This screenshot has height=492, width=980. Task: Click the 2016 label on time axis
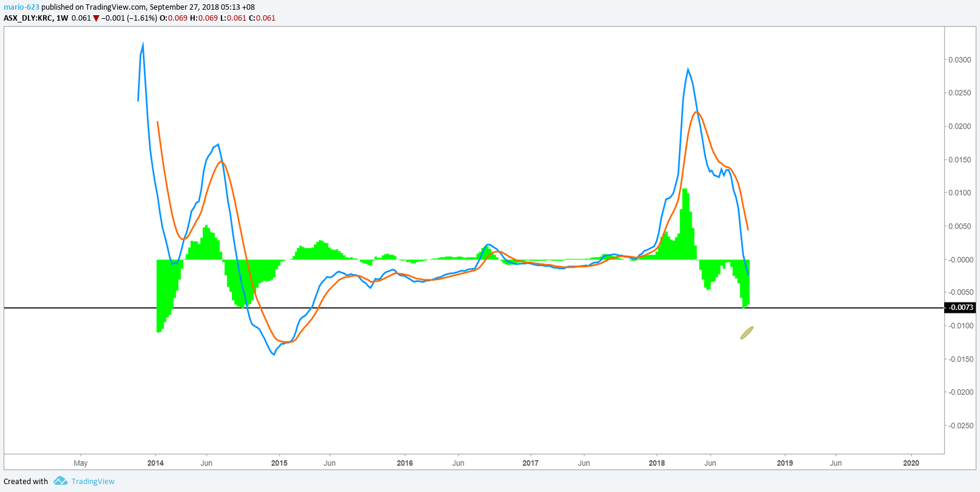pos(405,463)
